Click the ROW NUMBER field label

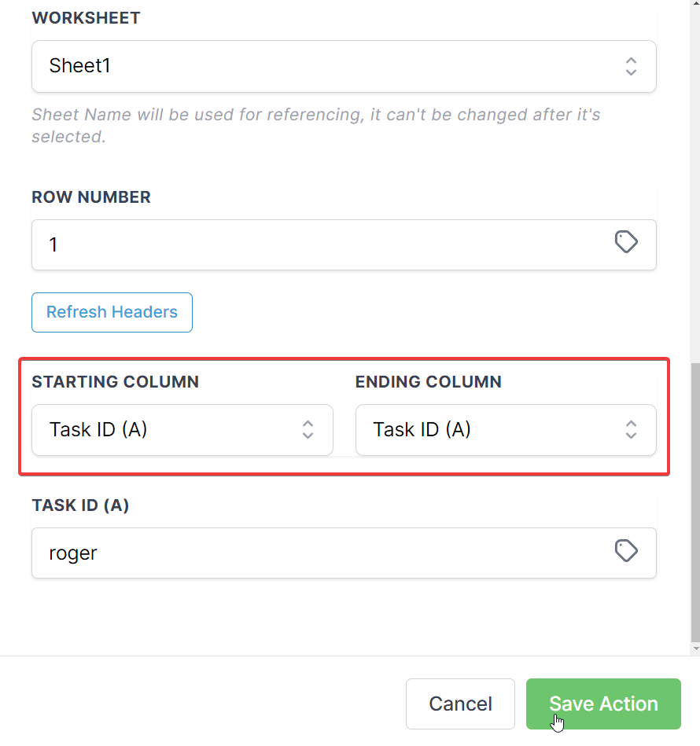(x=91, y=197)
